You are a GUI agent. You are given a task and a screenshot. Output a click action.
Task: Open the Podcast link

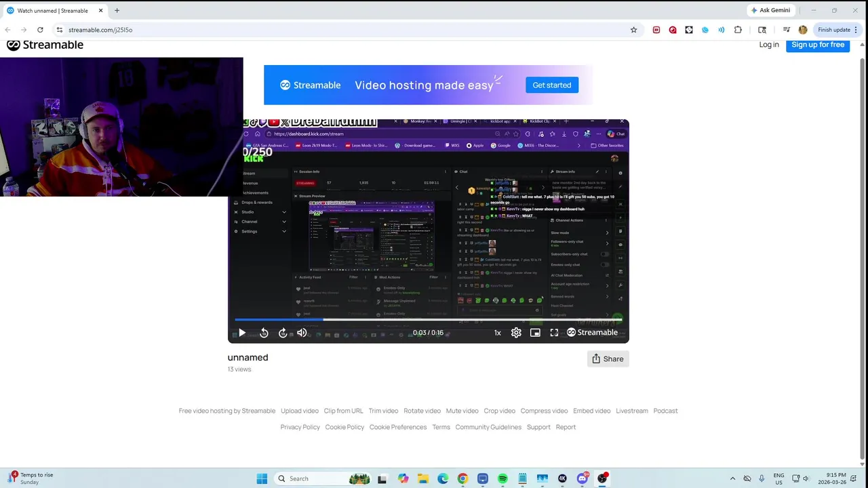(665, 411)
